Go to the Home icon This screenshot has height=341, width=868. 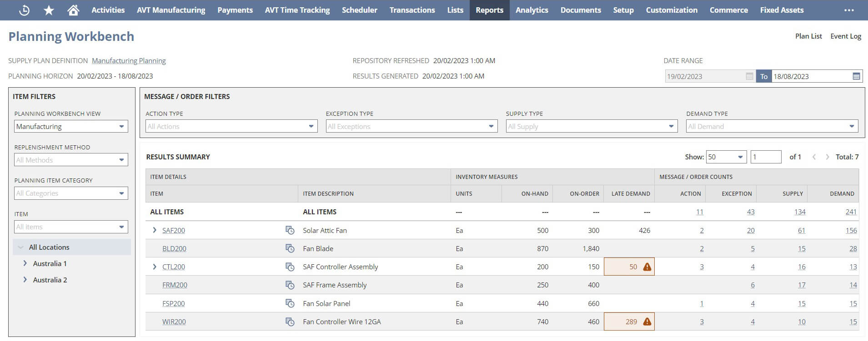[73, 10]
